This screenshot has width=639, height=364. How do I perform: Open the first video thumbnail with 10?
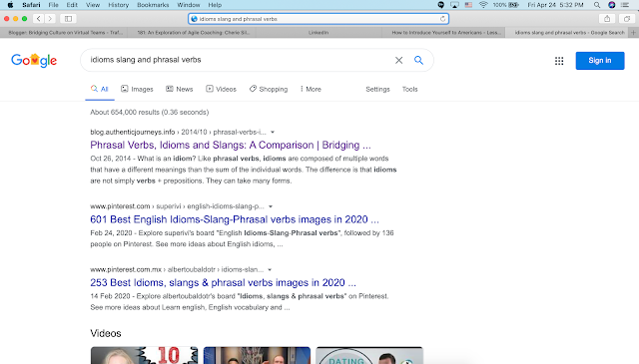(x=144, y=355)
